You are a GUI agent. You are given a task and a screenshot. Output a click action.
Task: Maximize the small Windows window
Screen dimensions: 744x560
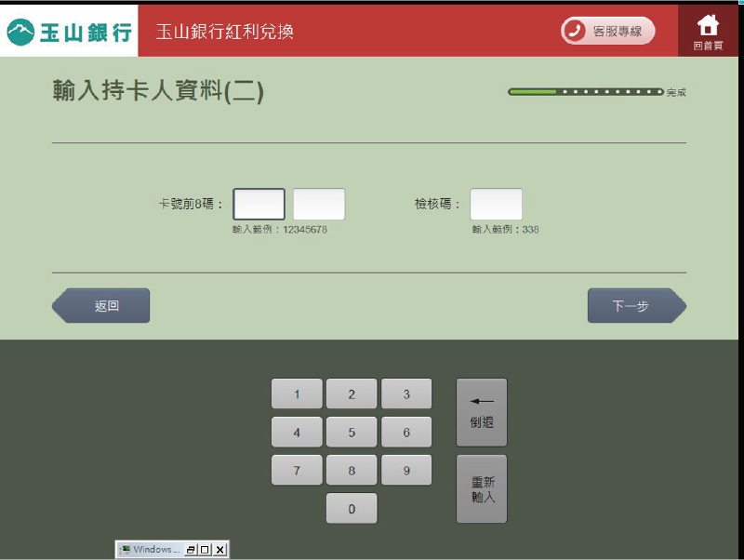205,550
